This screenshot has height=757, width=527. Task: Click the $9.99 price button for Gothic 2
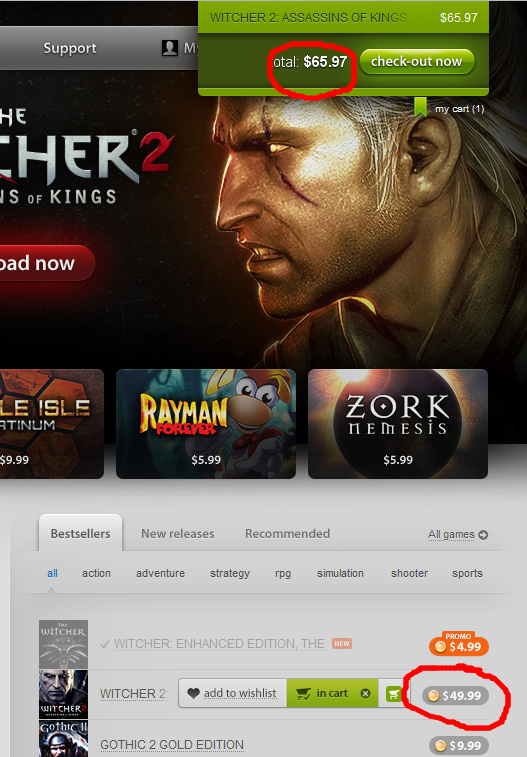pos(459,745)
